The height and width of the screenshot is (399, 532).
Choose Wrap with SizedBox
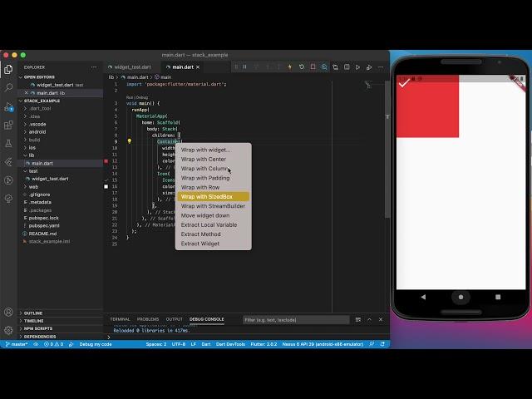point(213,196)
